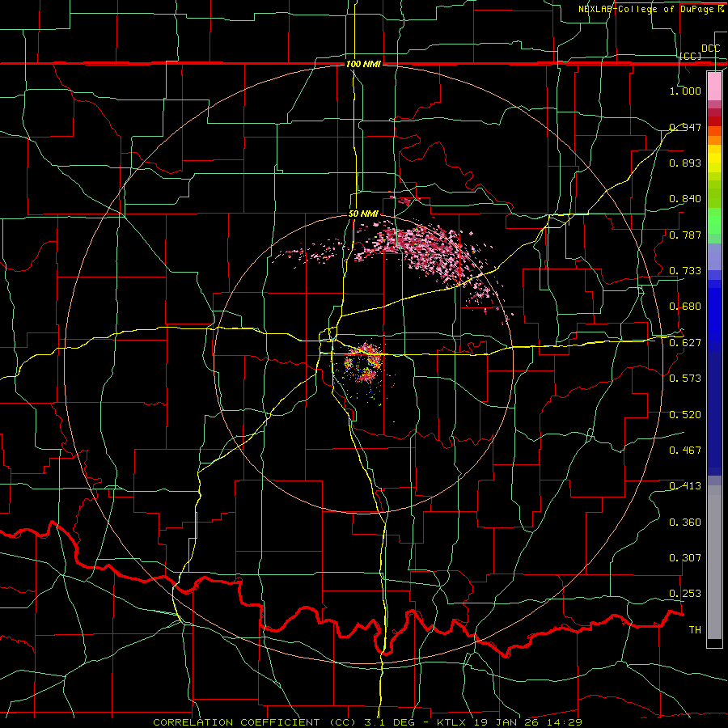Click the 0.787 scale value
Screen dimensions: 728x728
click(x=685, y=235)
